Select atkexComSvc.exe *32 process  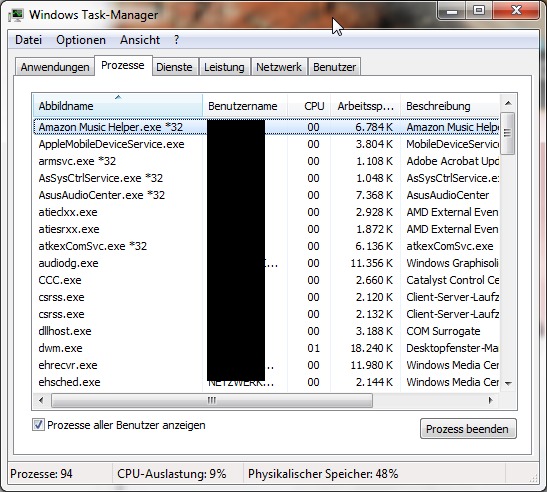266,246
